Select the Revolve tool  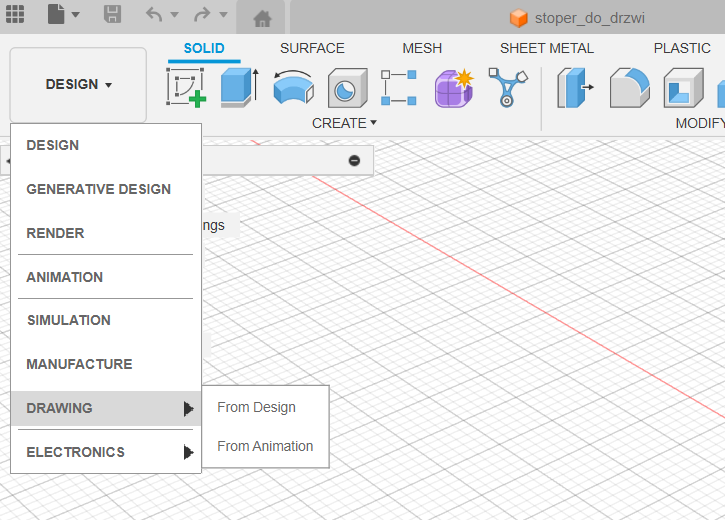point(293,88)
